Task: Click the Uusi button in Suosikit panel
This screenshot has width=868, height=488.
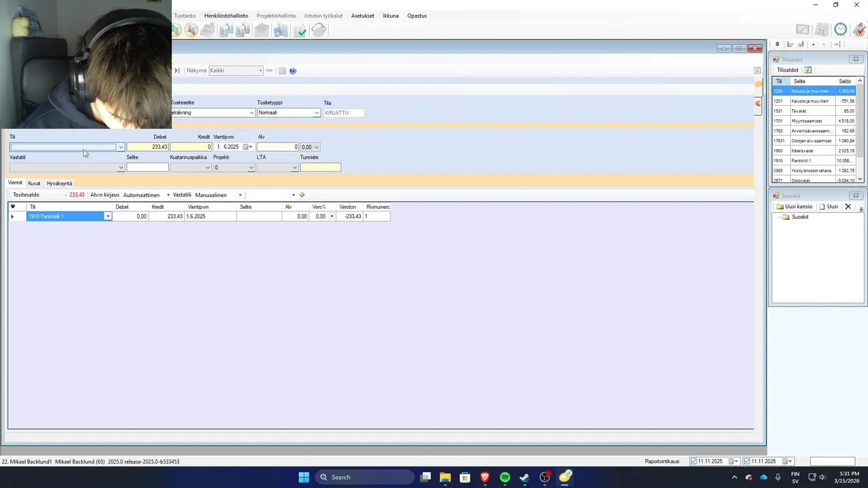Action: (x=829, y=207)
